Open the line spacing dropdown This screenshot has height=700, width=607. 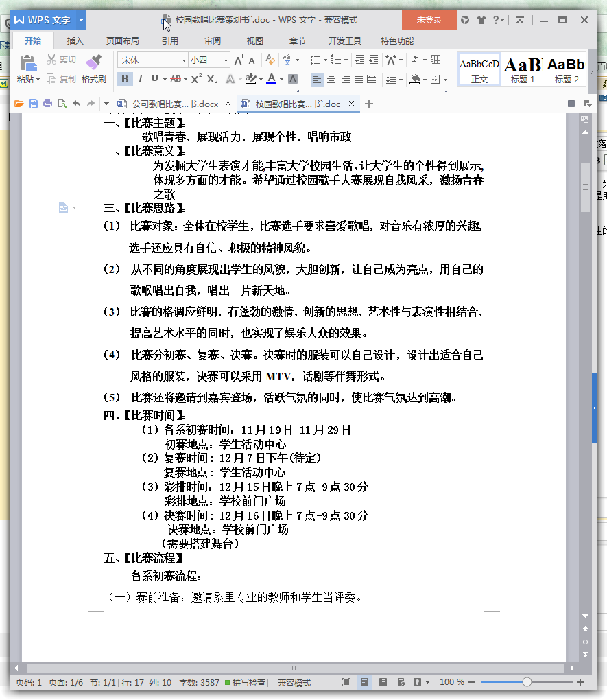[401, 80]
